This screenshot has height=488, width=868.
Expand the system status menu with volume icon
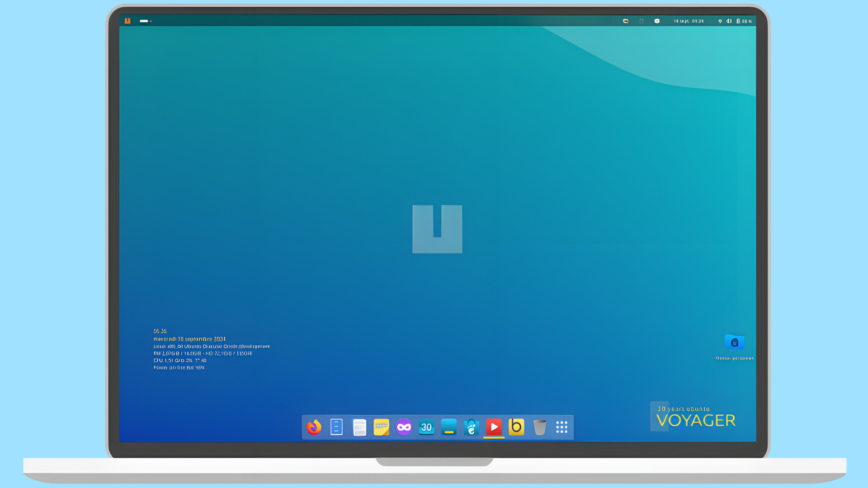(729, 21)
